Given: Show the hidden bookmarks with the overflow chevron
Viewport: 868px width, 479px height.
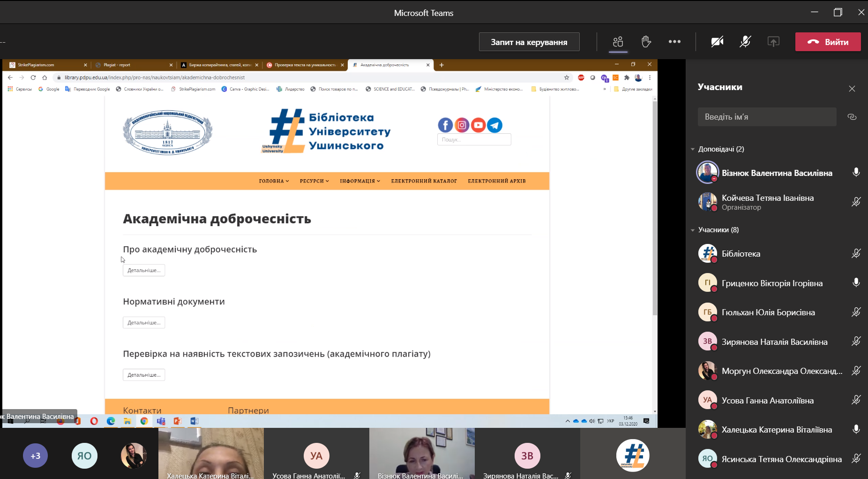Looking at the screenshot, I should (604, 89).
